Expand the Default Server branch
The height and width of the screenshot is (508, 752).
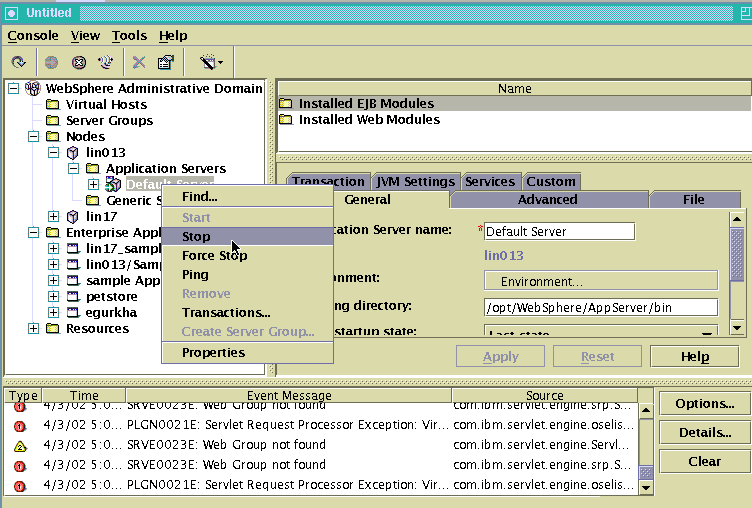click(93, 184)
